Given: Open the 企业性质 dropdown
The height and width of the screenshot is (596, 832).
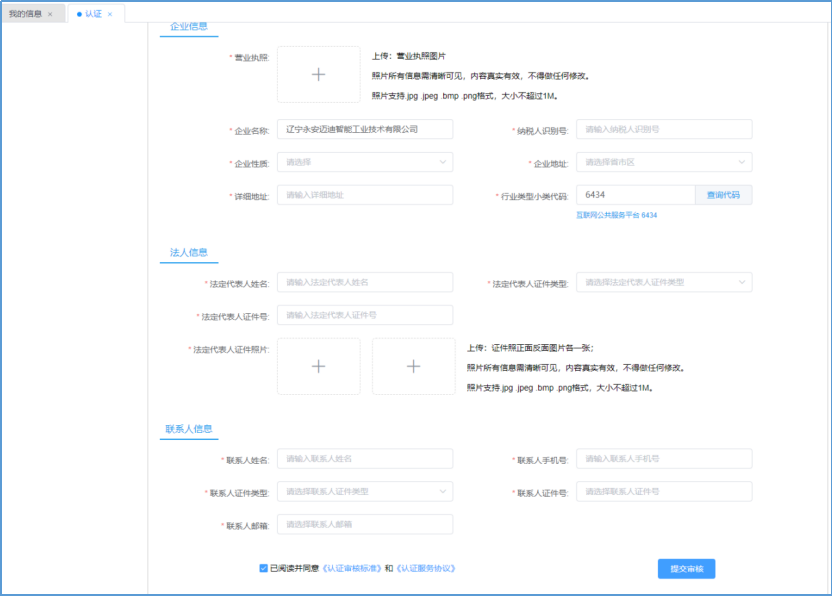Looking at the screenshot, I should point(364,161).
